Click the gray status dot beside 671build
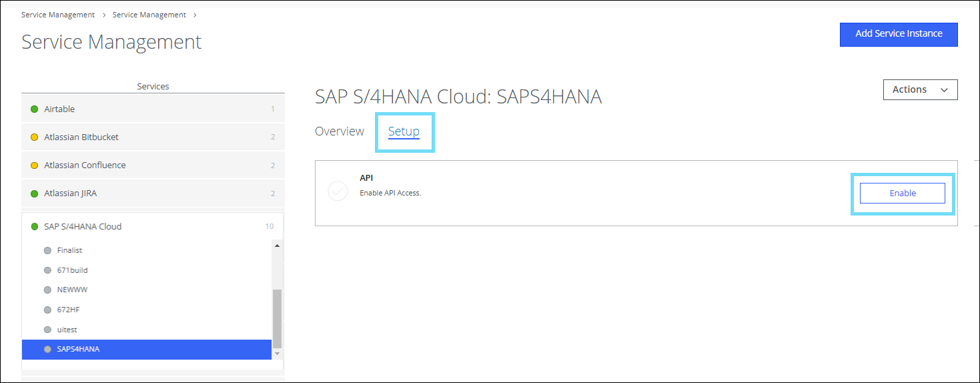Screen dimensions: 980x383 coord(47,270)
